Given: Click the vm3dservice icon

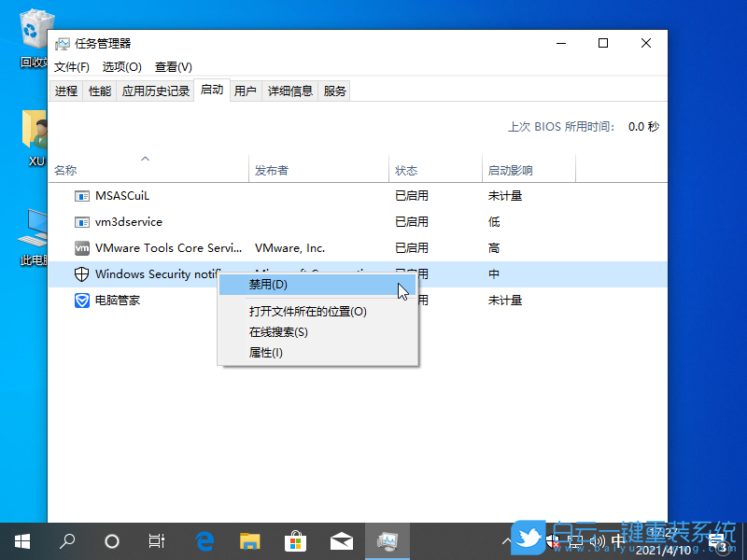Looking at the screenshot, I should pyautogui.click(x=81, y=221).
